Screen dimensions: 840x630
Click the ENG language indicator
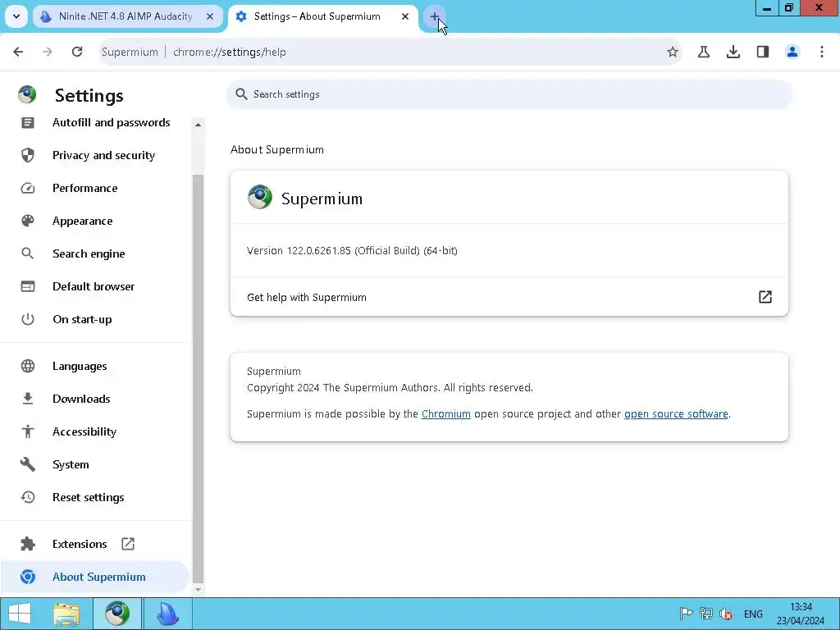(753, 614)
